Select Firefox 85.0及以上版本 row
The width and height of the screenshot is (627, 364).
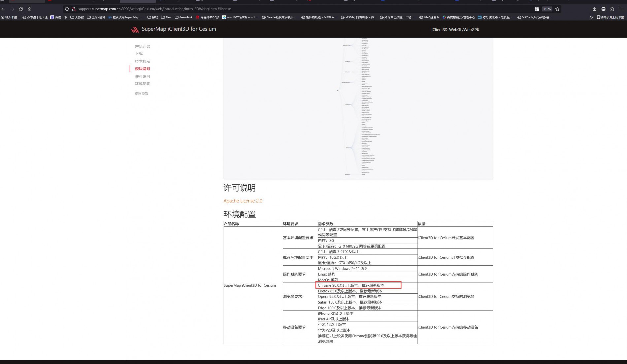(x=367, y=291)
